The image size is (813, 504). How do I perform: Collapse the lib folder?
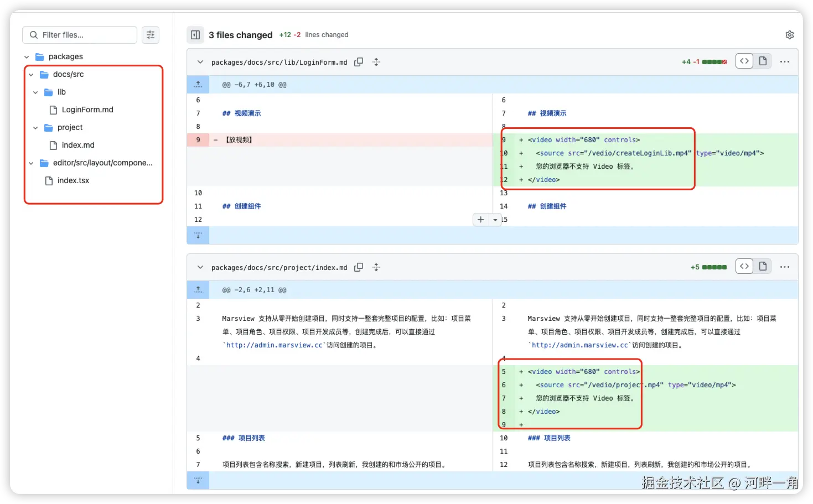[x=35, y=92]
